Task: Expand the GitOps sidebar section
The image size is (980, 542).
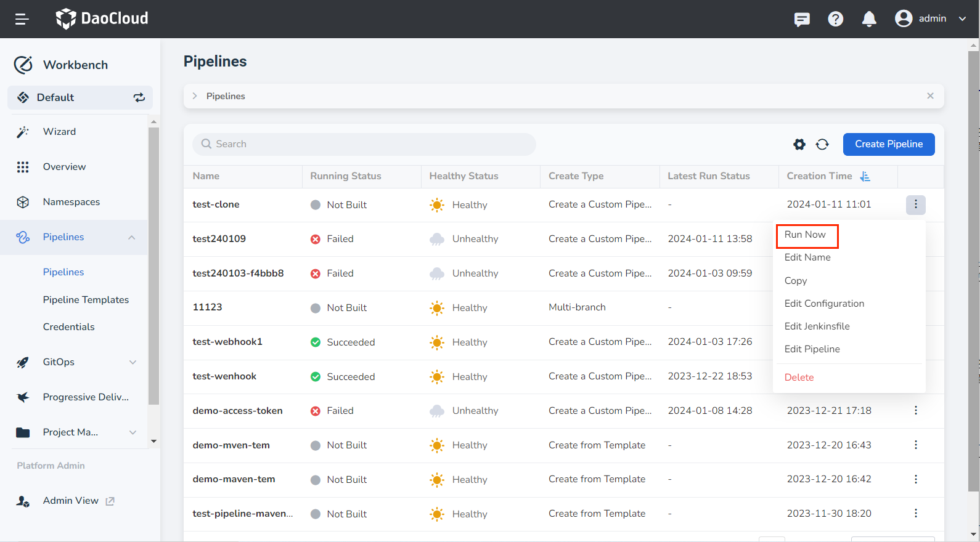Action: click(x=133, y=362)
